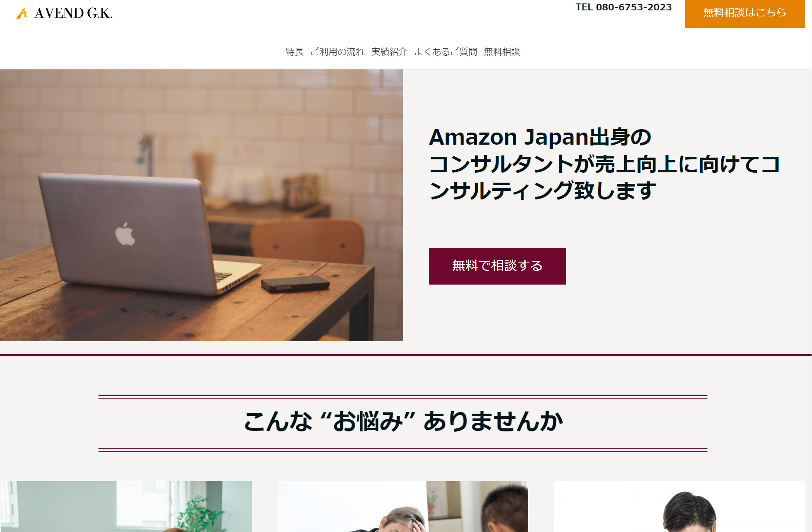Click the Apple logo on the laptop photo
This screenshot has height=532, width=812.
click(125, 234)
